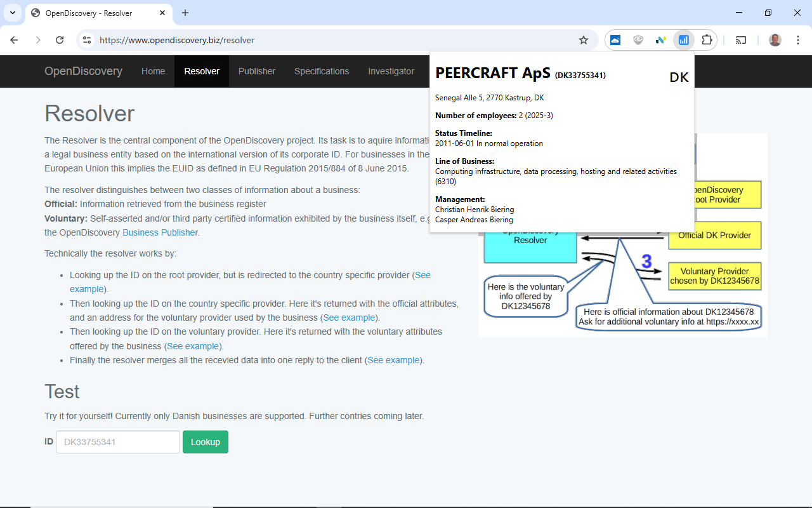
Task: Open See example link for voluntary provider
Action: click(x=193, y=346)
